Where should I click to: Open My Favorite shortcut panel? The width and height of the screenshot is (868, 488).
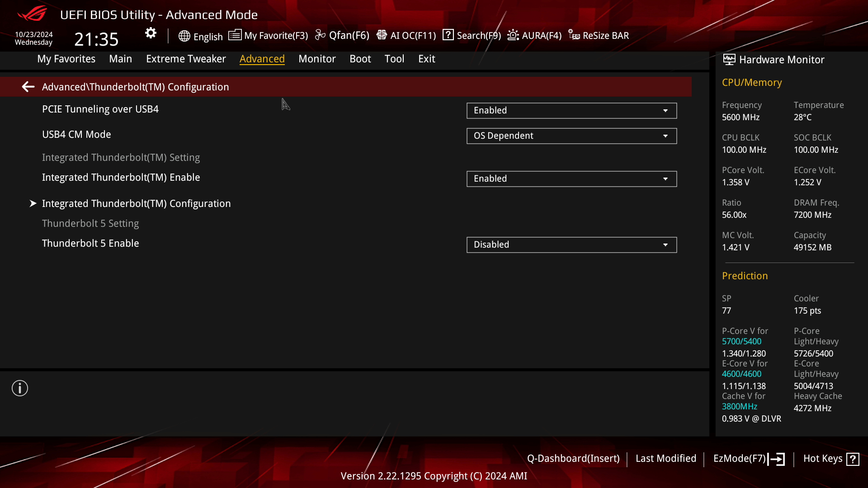(269, 35)
